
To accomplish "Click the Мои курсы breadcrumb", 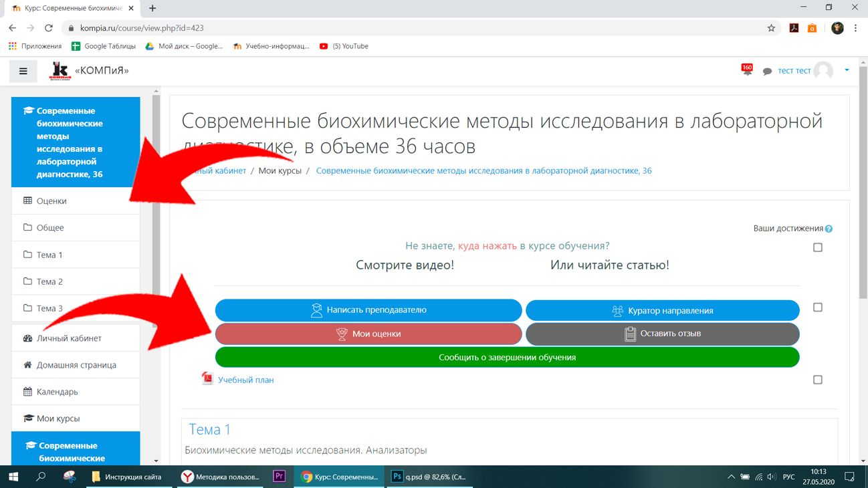I will coord(280,171).
